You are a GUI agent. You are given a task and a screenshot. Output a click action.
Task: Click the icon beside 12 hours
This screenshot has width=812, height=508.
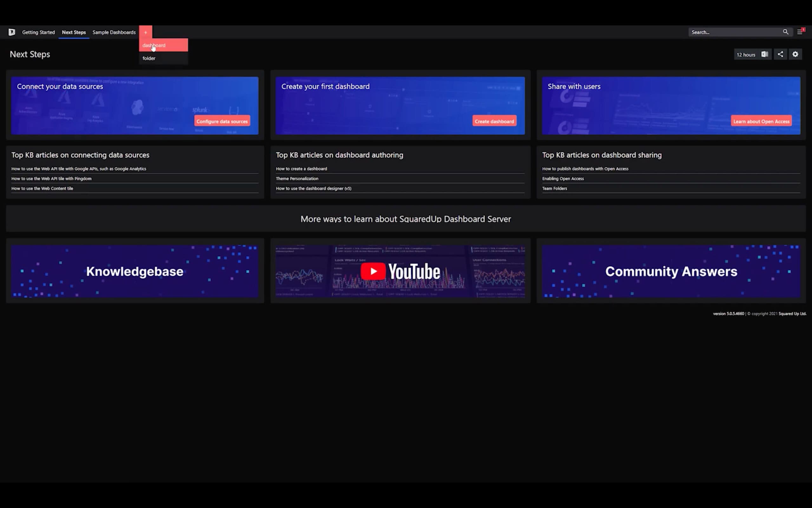tap(765, 54)
